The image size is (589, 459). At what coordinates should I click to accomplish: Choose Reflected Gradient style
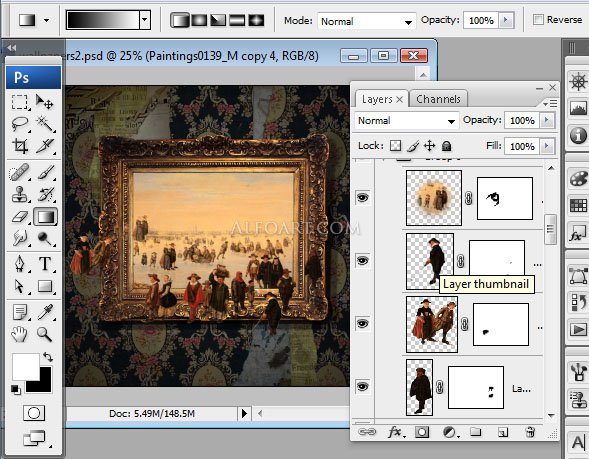[x=237, y=20]
